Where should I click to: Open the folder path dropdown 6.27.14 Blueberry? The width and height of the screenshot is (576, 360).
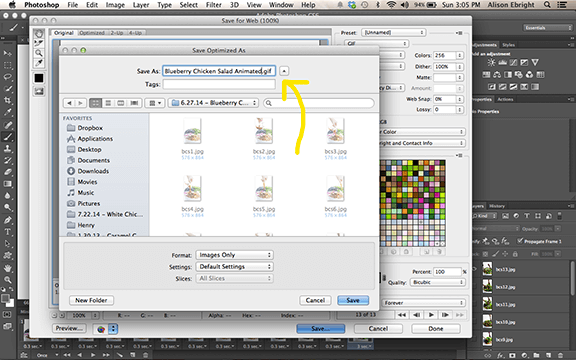click(x=213, y=103)
